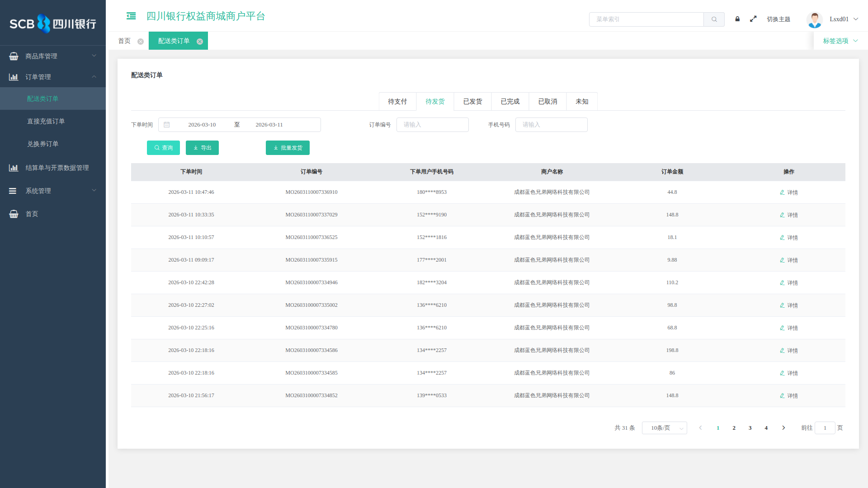Open 直接充值订单 in the sidebar
Image resolution: width=868 pixels, height=488 pixels.
tap(46, 121)
